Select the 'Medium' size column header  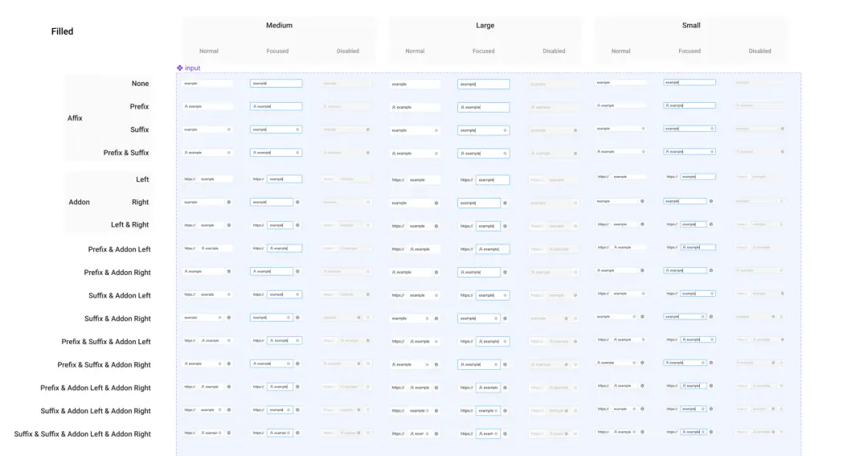(x=279, y=26)
